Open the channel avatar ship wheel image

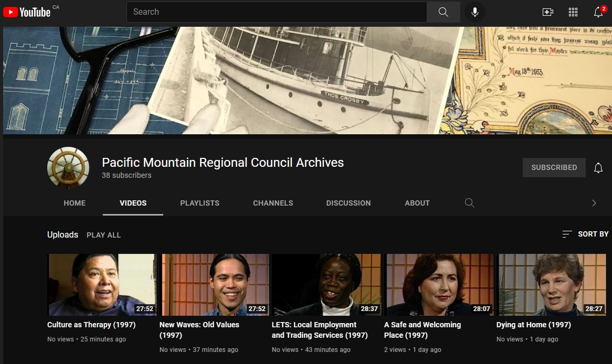coord(68,168)
